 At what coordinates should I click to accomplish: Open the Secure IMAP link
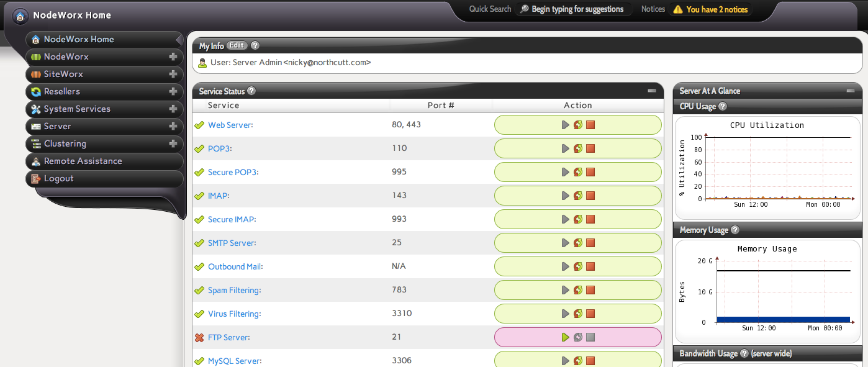point(232,219)
